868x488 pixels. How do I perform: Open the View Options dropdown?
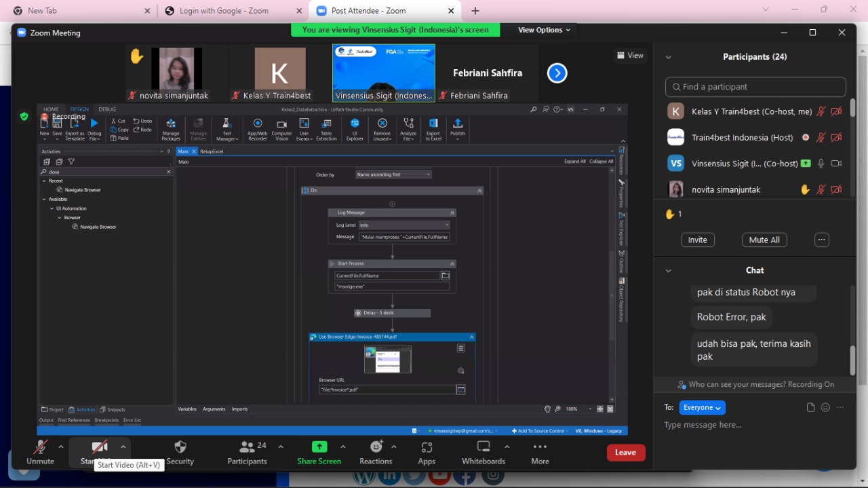click(544, 30)
